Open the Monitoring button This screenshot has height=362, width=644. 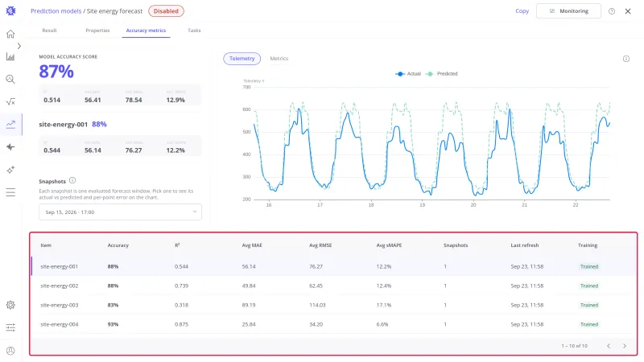568,11
